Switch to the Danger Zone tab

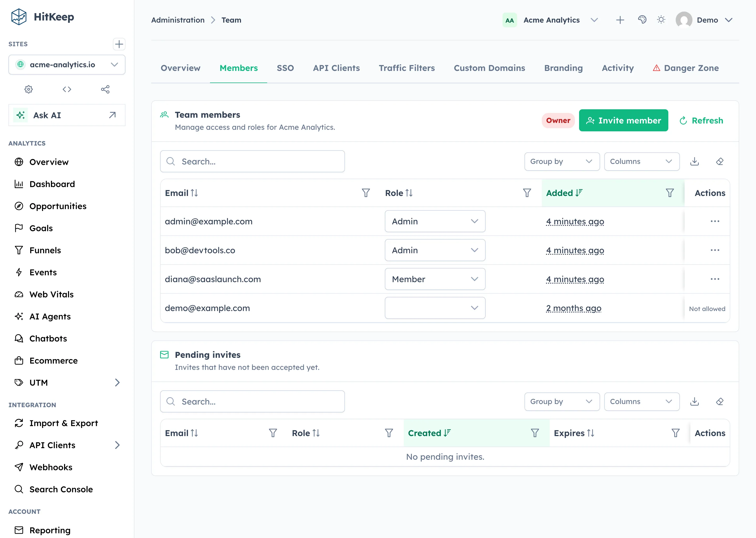point(686,68)
